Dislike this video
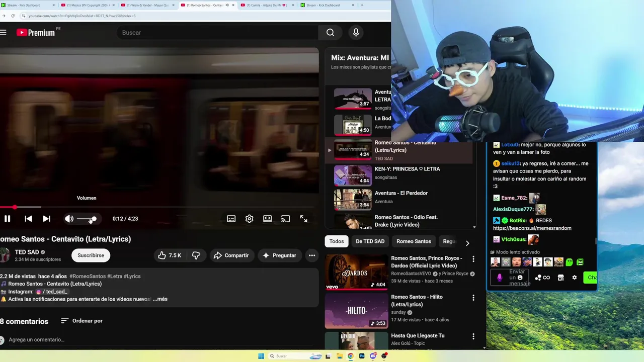This screenshot has height=362, width=644. tap(196, 255)
